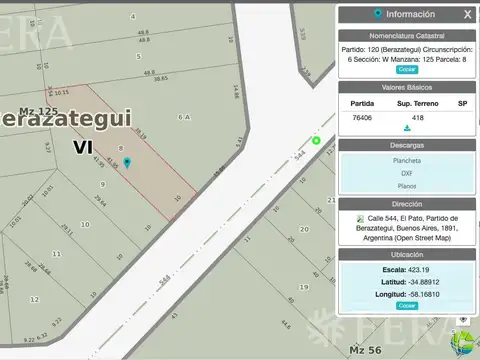Click the SP column header
This screenshot has width=480, height=360.
click(462, 104)
